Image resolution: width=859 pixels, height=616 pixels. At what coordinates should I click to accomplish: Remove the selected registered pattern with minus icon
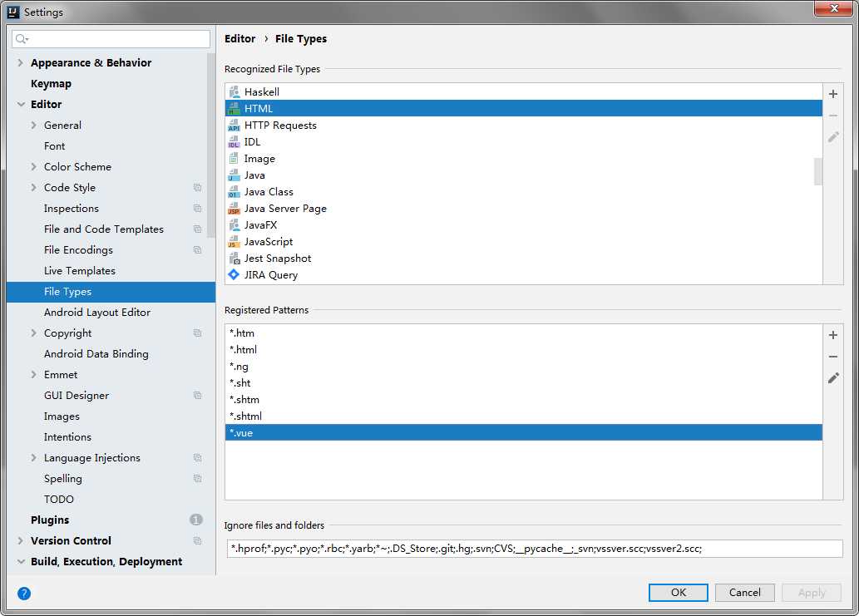(x=833, y=357)
